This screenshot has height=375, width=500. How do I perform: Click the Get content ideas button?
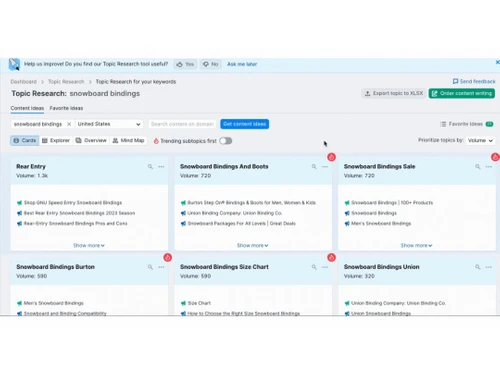click(x=245, y=124)
